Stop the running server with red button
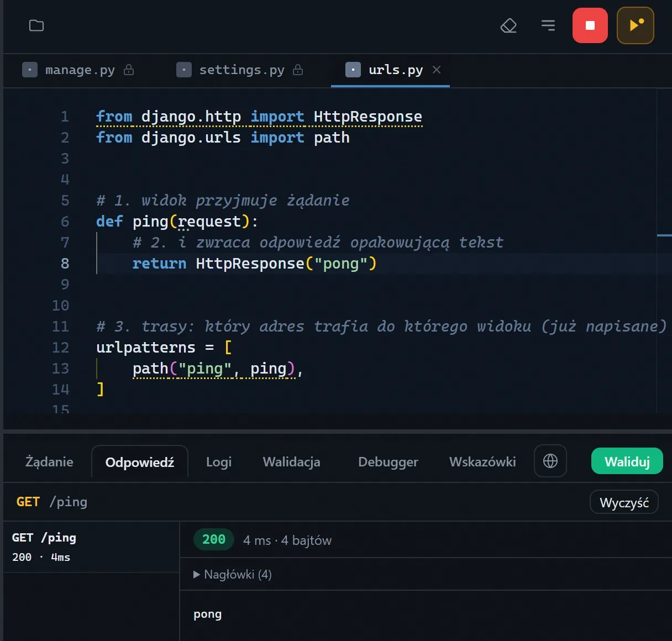 coord(590,25)
